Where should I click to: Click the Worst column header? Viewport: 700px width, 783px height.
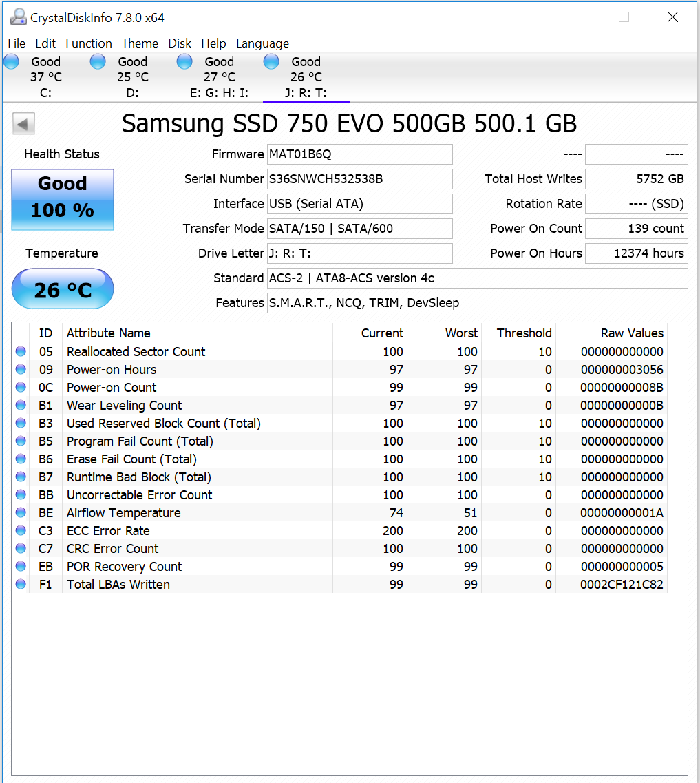click(x=444, y=333)
